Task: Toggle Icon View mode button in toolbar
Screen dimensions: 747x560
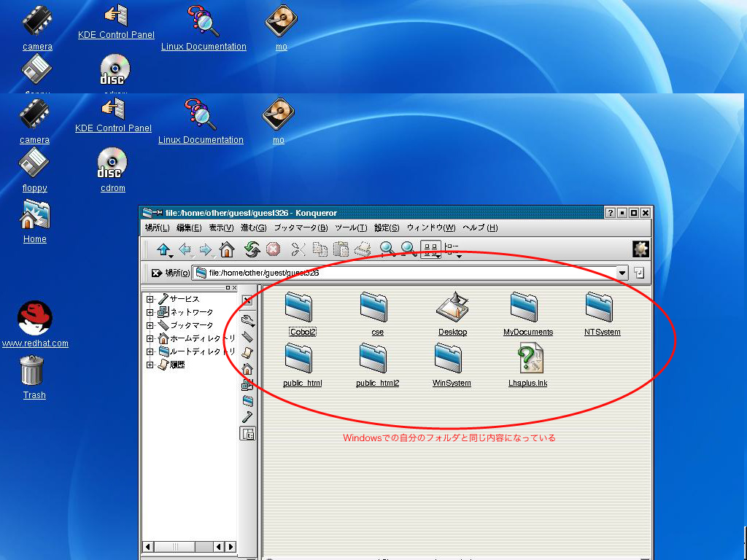Action: (430, 249)
